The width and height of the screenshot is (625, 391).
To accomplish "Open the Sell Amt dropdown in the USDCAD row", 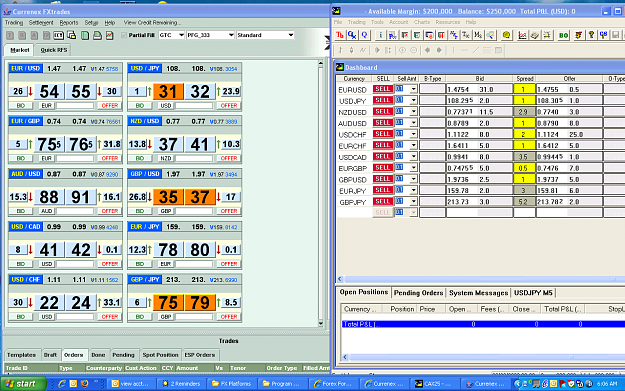I will [x=413, y=156].
